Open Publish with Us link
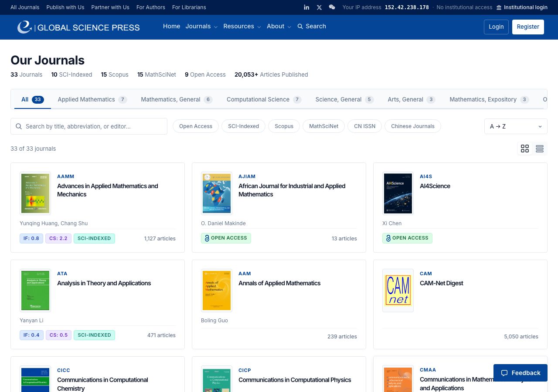This screenshot has width=558, height=392. coord(65,7)
